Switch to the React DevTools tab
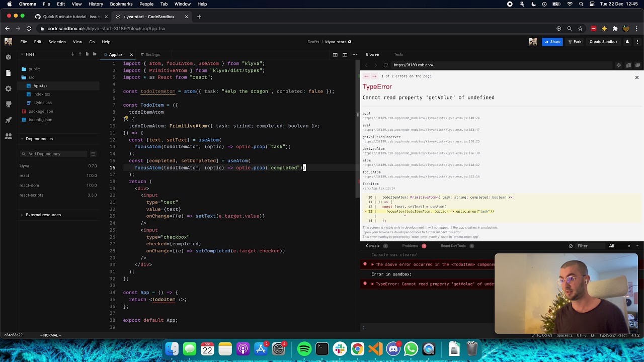The height and width of the screenshot is (362, 644). tap(453, 246)
